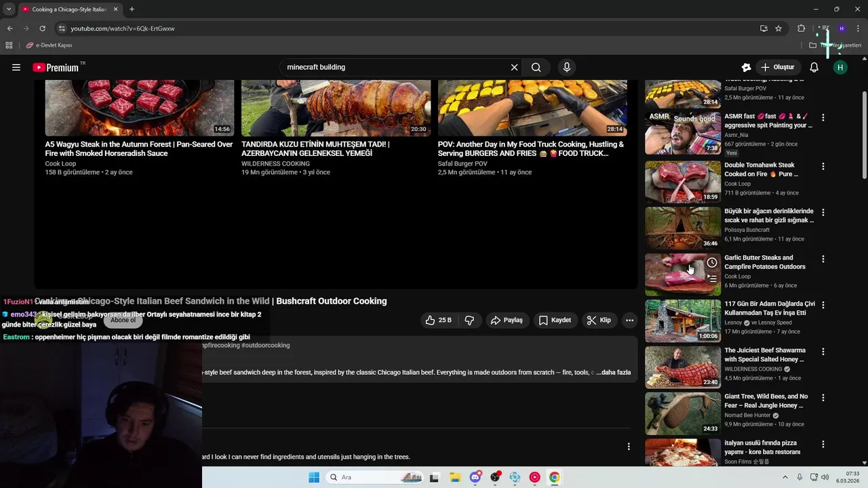Viewport: 868px width, 488px height.
Task: Bookmark this page with star icon
Action: (778, 28)
